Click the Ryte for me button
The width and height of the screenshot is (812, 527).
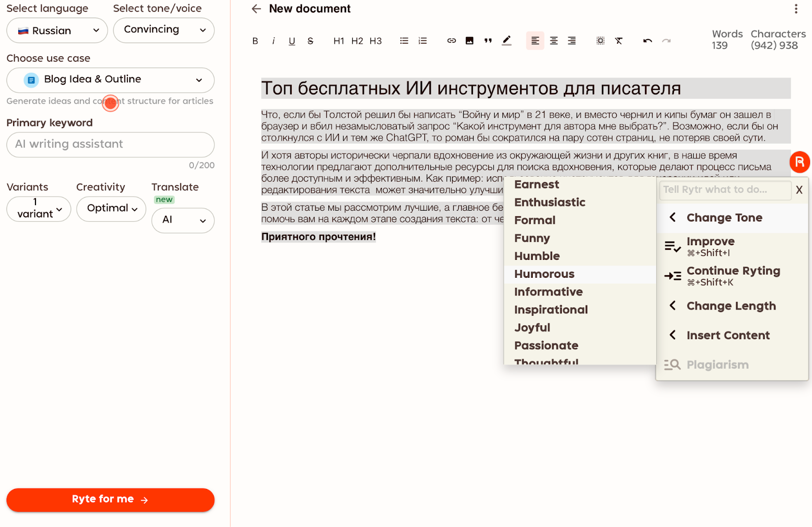pyautogui.click(x=110, y=499)
